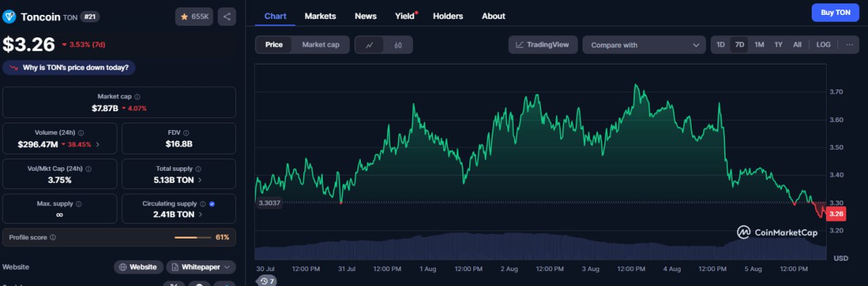Set chart range to 1Y
This screenshot has width=868, height=286.
(x=778, y=45)
